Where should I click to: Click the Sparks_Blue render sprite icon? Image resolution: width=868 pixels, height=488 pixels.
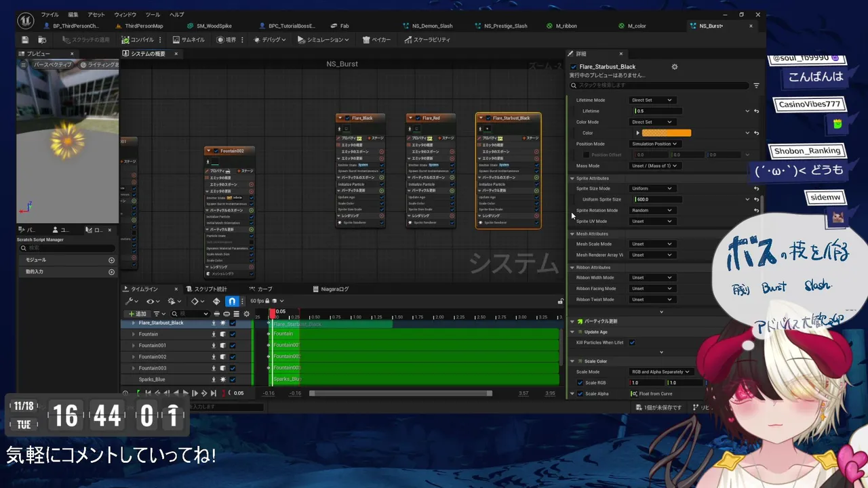coord(222,380)
